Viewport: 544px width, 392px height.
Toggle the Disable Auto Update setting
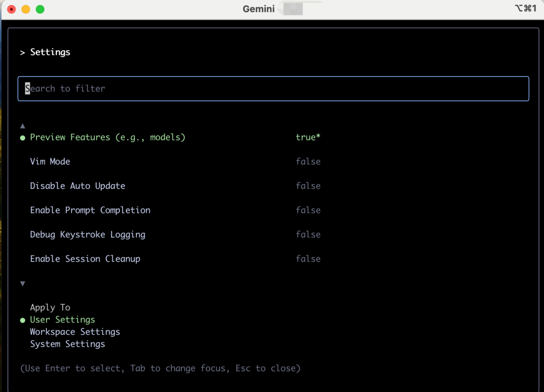[x=78, y=186]
